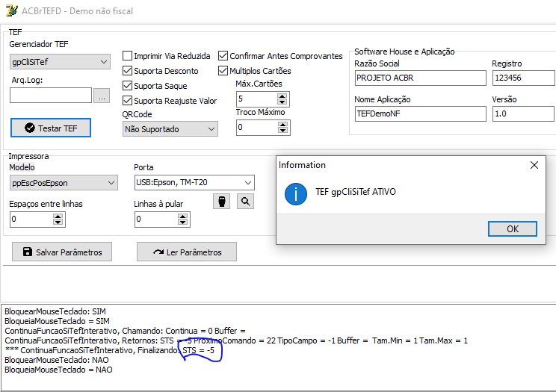Decrease Linhas à pular with down arrow

(x=182, y=223)
